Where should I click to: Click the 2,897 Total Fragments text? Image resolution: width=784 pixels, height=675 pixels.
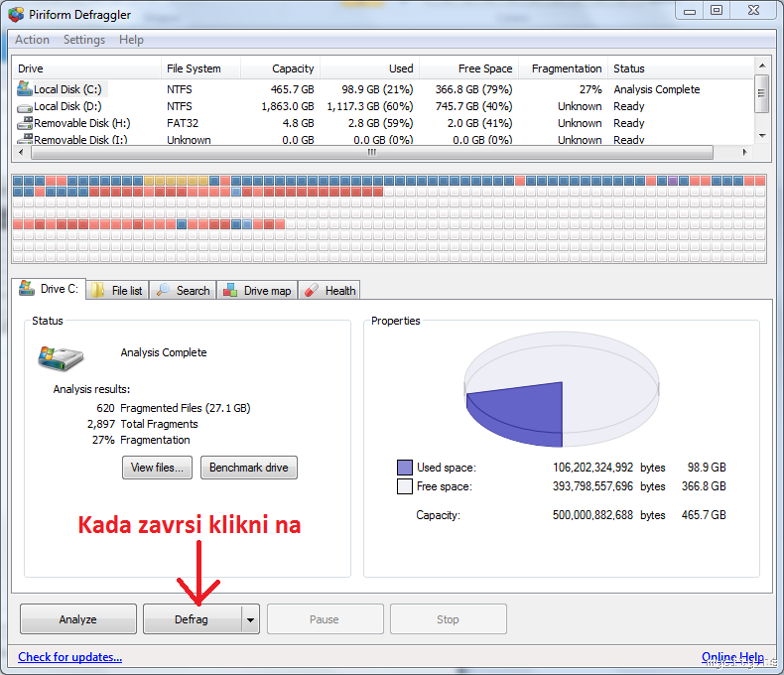[143, 424]
